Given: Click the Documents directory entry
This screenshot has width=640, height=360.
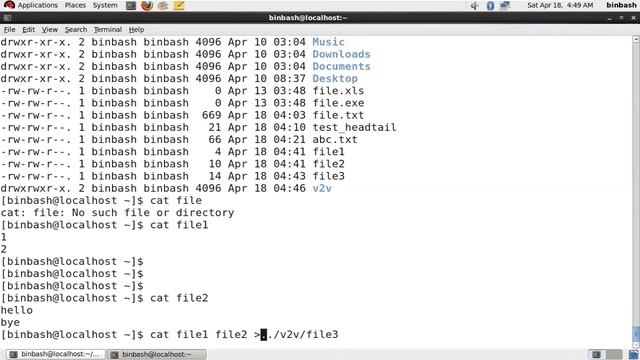Looking at the screenshot, I should (x=341, y=67).
